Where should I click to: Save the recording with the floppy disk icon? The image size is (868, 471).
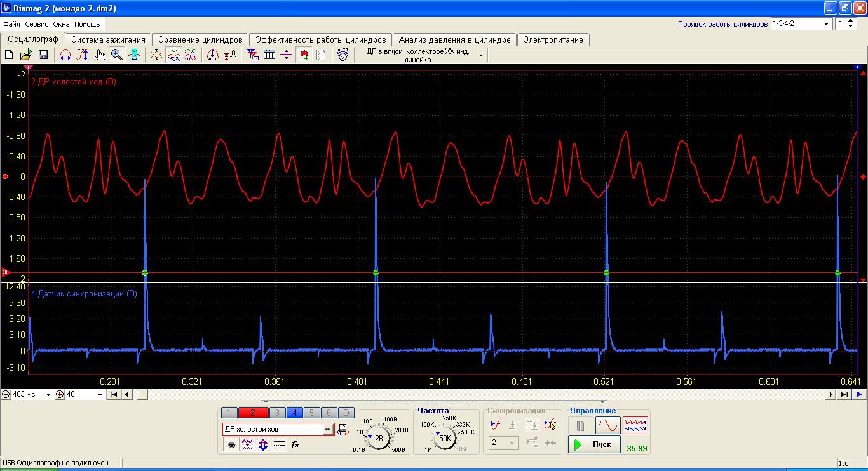click(x=43, y=55)
